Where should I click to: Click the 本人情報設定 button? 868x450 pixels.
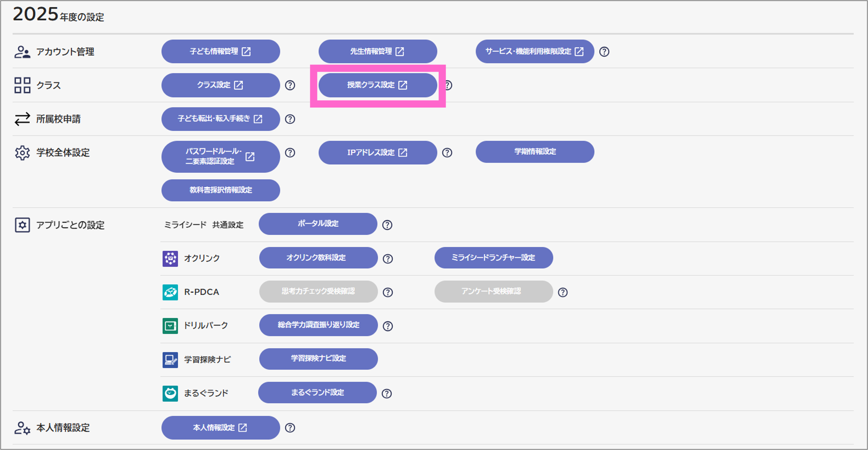220,428
